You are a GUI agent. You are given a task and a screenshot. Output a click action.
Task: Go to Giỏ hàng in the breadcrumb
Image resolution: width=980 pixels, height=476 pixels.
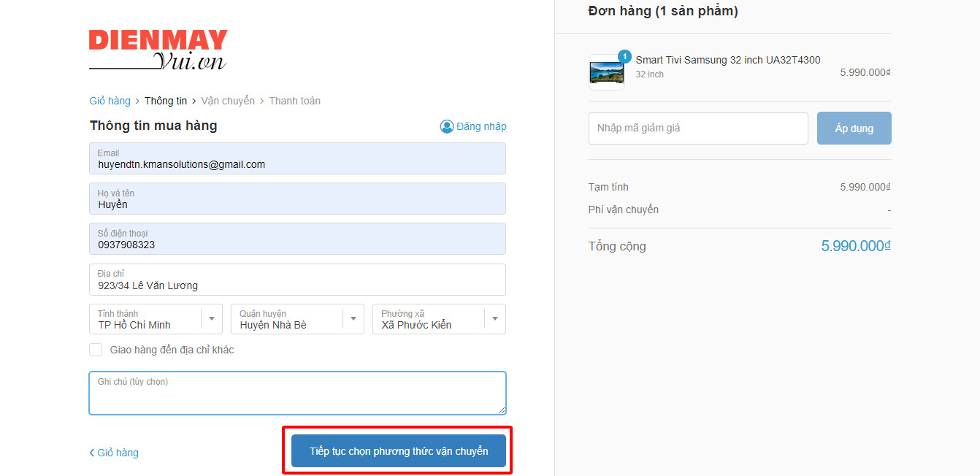coord(110,101)
